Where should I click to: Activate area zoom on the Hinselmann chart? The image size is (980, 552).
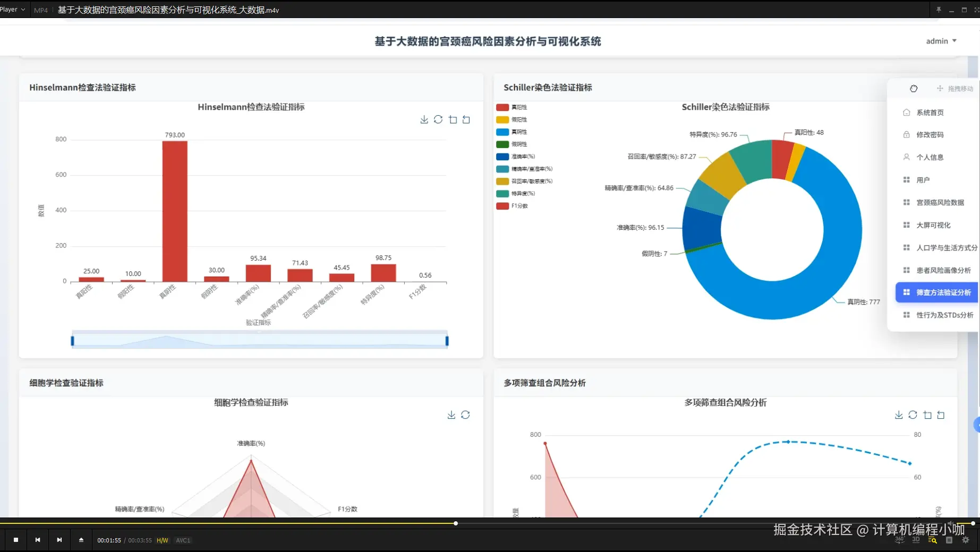453,119
